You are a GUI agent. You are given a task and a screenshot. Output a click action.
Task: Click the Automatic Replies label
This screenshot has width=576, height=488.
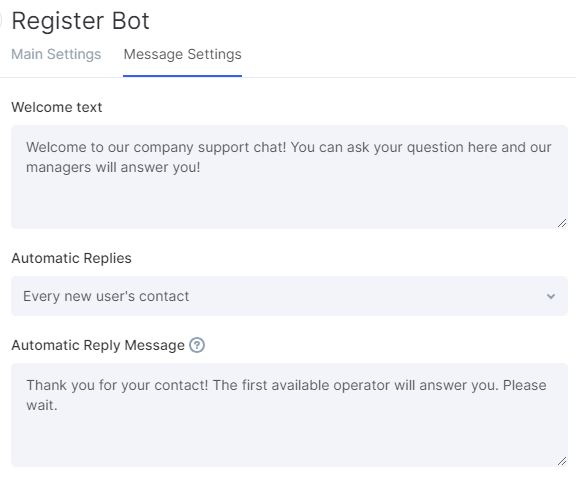[71, 258]
